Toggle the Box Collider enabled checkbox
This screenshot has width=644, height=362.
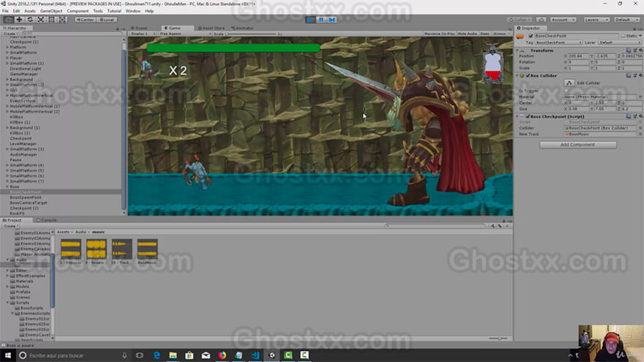pos(528,76)
